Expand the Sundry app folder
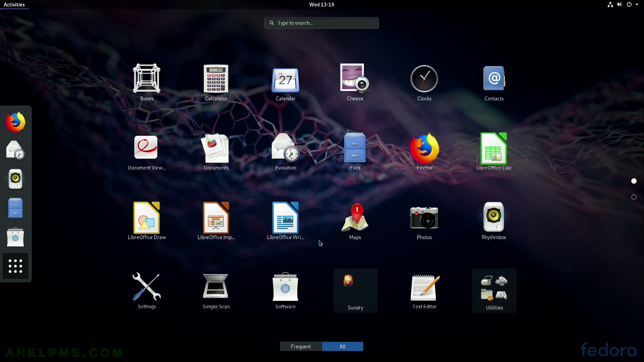This screenshot has height=362, width=644. point(355,291)
